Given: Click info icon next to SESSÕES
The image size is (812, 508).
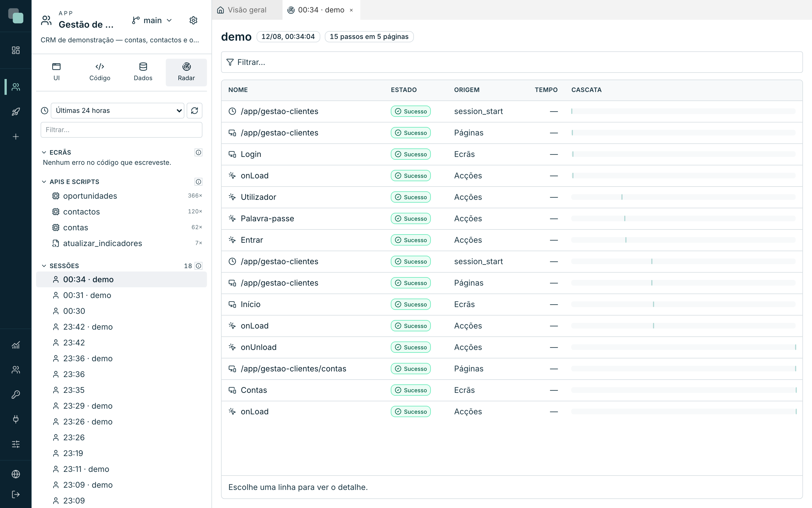Looking at the screenshot, I should click(x=199, y=266).
